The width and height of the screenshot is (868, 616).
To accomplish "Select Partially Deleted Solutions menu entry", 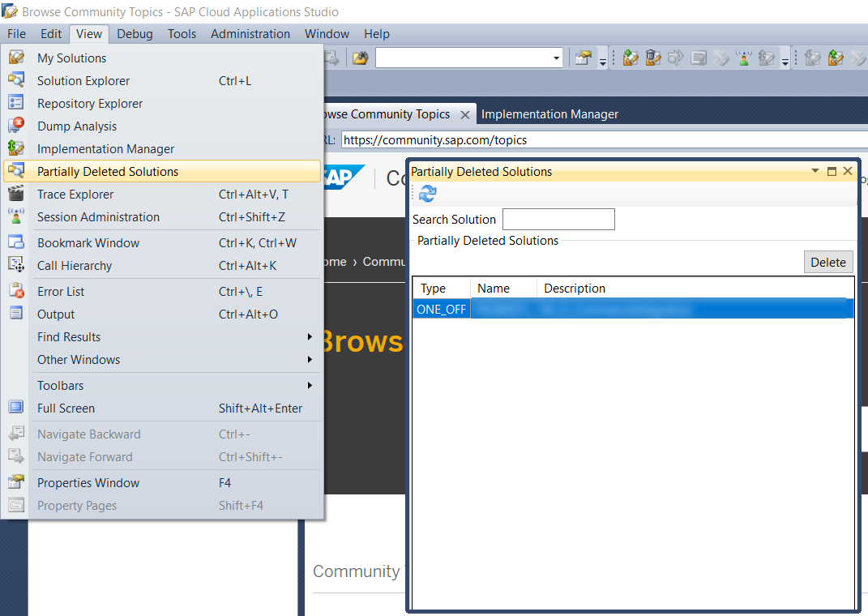I will 162,172.
